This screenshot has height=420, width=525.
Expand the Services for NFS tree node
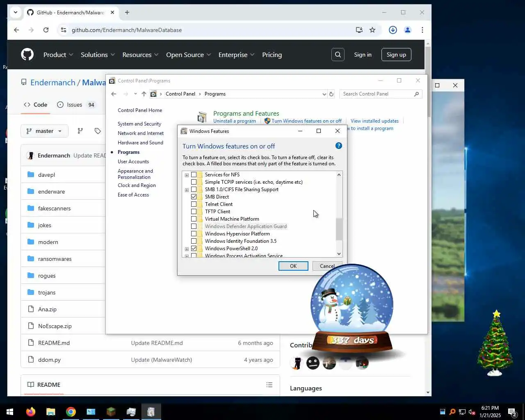click(187, 175)
